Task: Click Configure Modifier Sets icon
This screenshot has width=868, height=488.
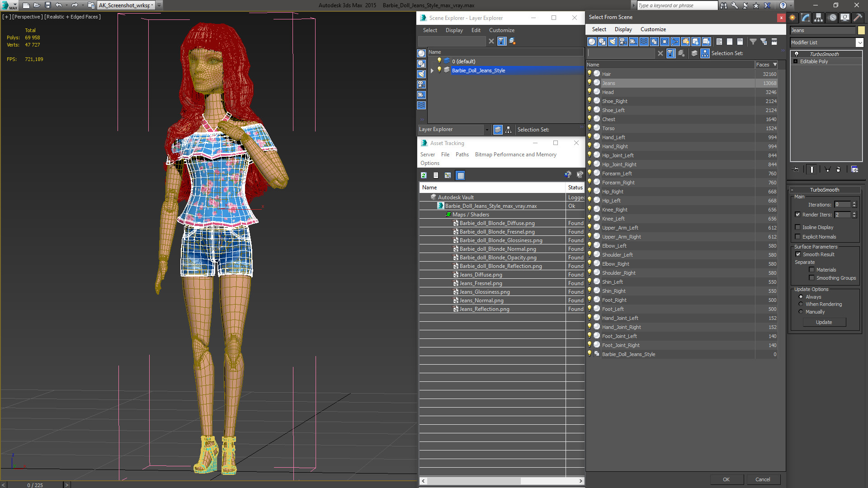Action: point(854,169)
